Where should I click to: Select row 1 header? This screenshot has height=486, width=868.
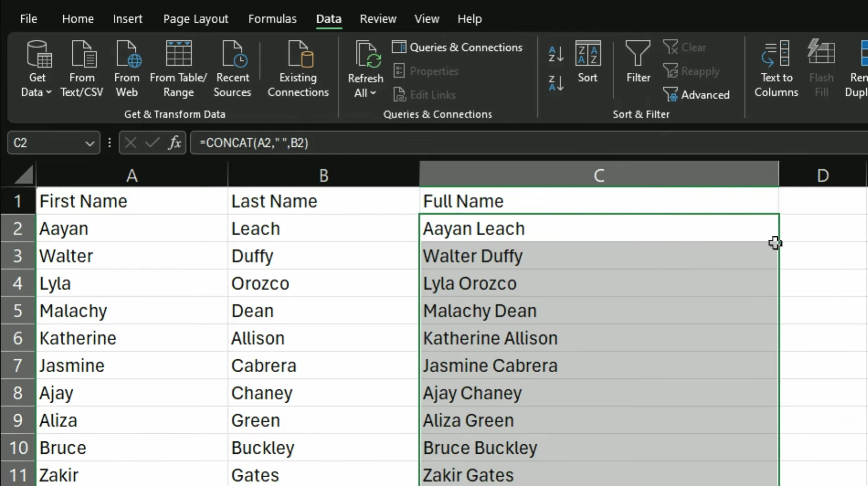click(18, 201)
